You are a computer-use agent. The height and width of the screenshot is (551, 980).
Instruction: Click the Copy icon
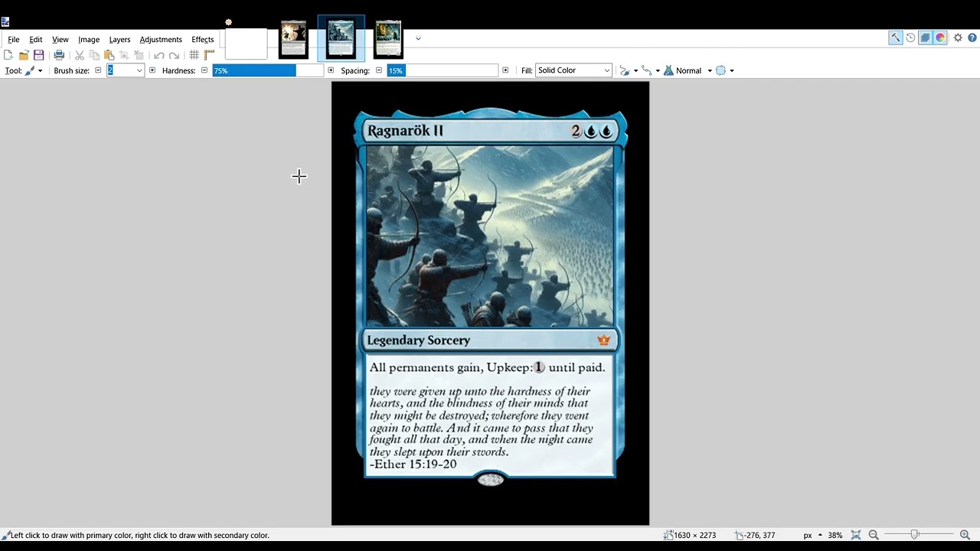tap(94, 55)
